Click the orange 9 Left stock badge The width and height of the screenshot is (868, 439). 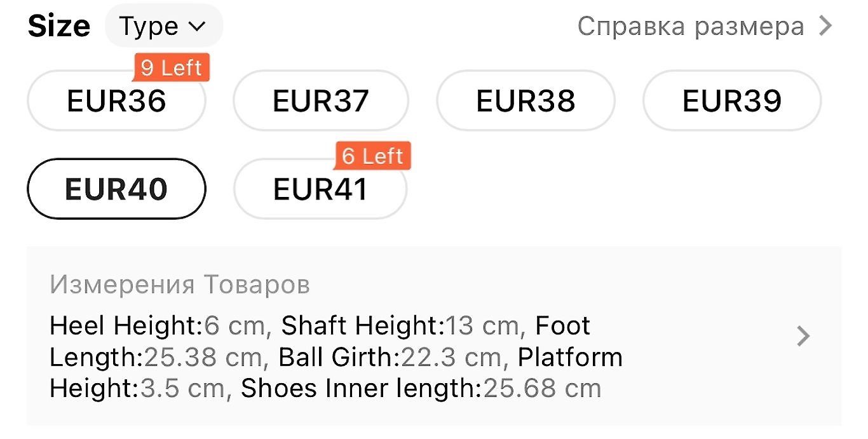pyautogui.click(x=171, y=68)
